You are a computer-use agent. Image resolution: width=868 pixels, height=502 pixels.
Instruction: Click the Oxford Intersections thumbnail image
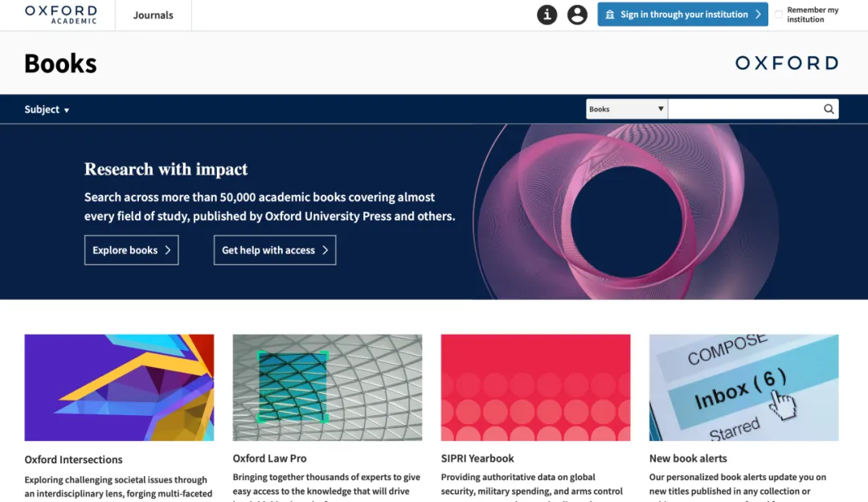click(x=119, y=387)
